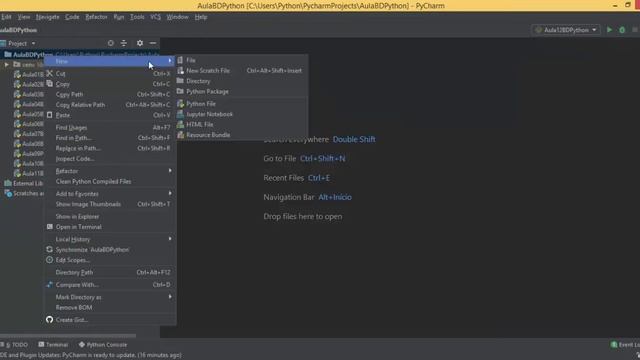640x360 pixels.
Task: Select New Scratch File in submenu
Action: coord(242,71)
